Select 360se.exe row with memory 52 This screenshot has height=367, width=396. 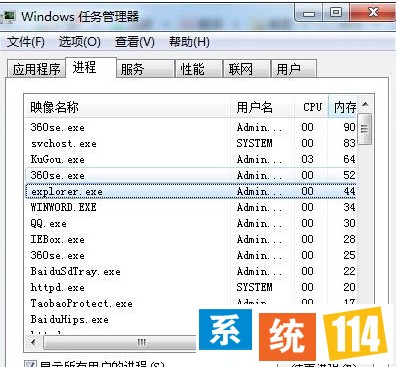pyautogui.click(x=190, y=175)
